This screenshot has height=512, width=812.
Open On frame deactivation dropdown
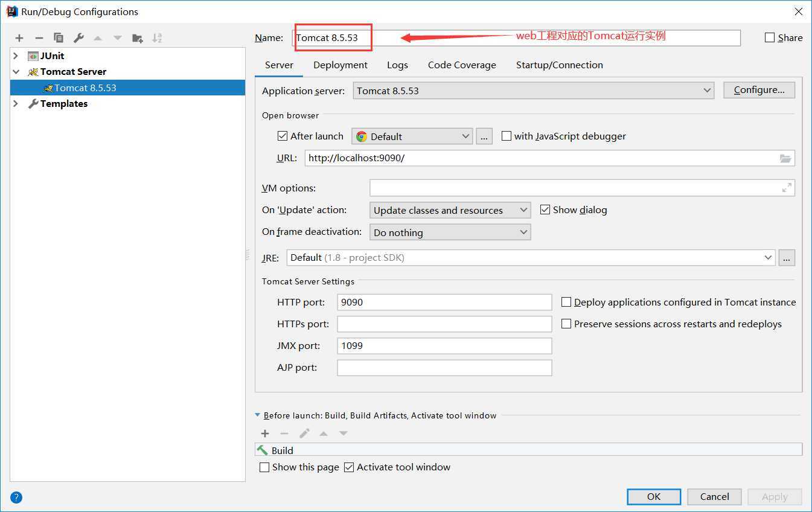tap(450, 232)
